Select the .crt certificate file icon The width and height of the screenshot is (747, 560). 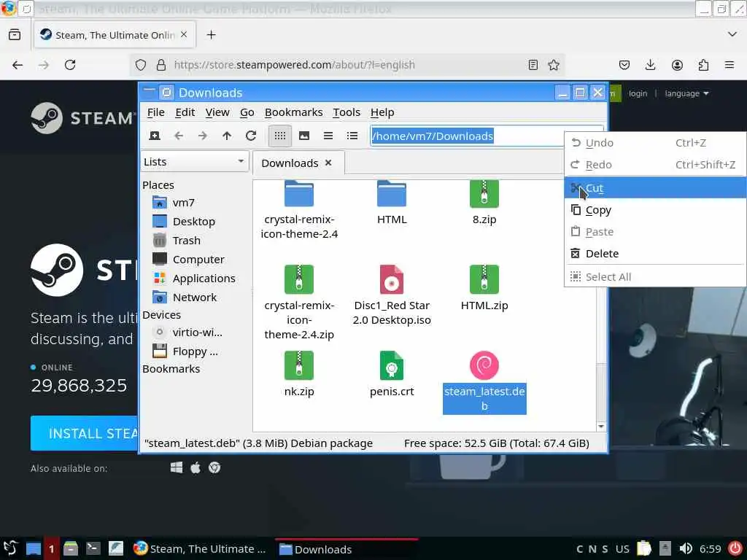pos(392,365)
